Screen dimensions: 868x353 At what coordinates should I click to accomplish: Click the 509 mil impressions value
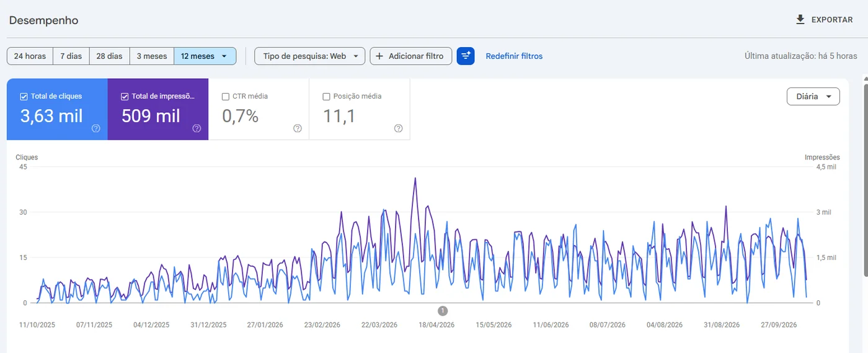click(151, 116)
